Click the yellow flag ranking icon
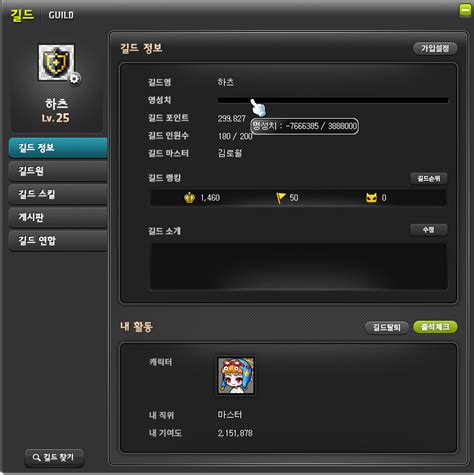This screenshot has width=474, height=475. click(x=281, y=198)
